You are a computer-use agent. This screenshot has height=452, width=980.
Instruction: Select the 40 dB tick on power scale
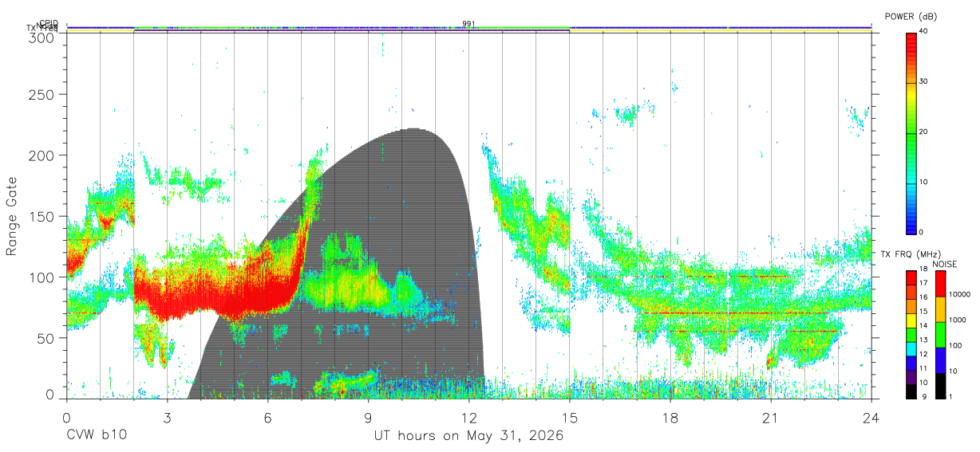coord(924,30)
